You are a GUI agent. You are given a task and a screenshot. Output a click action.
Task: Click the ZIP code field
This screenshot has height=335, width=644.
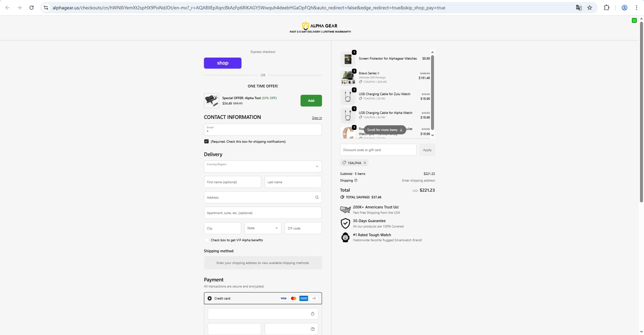click(x=303, y=228)
